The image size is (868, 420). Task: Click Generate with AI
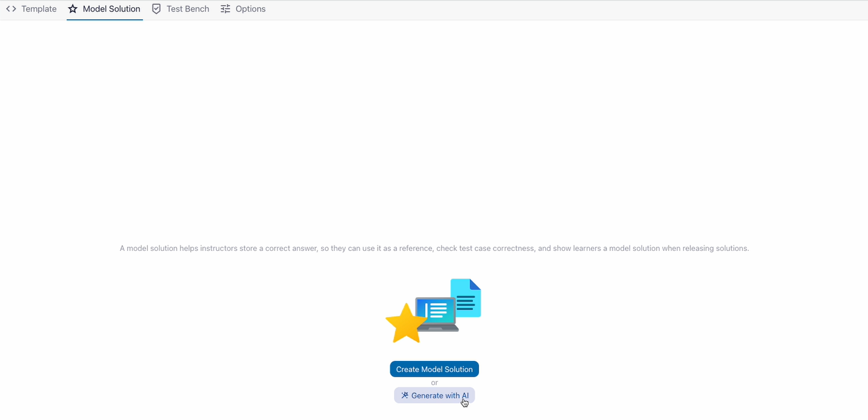(x=434, y=395)
